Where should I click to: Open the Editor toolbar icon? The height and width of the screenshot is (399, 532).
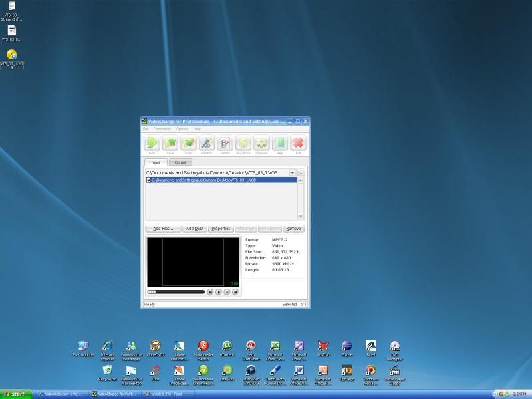pyautogui.click(x=225, y=143)
